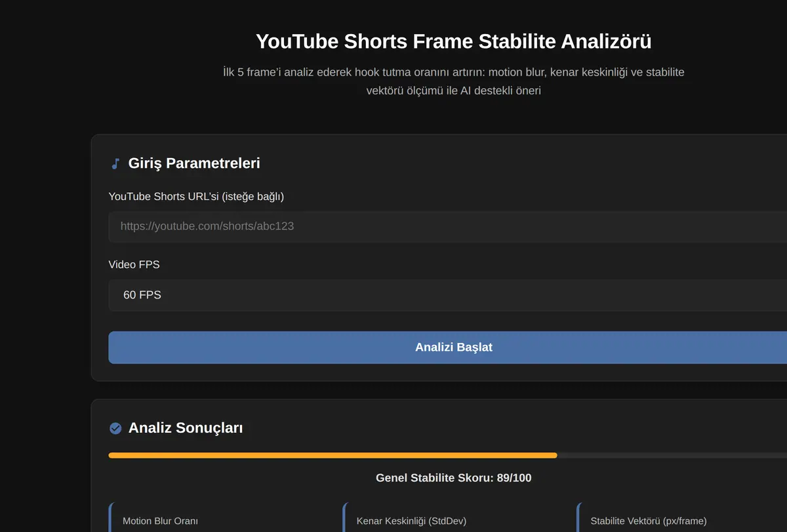787x532 pixels.
Task: Start analysis with Analizi Başlat button
Action: coord(448,347)
